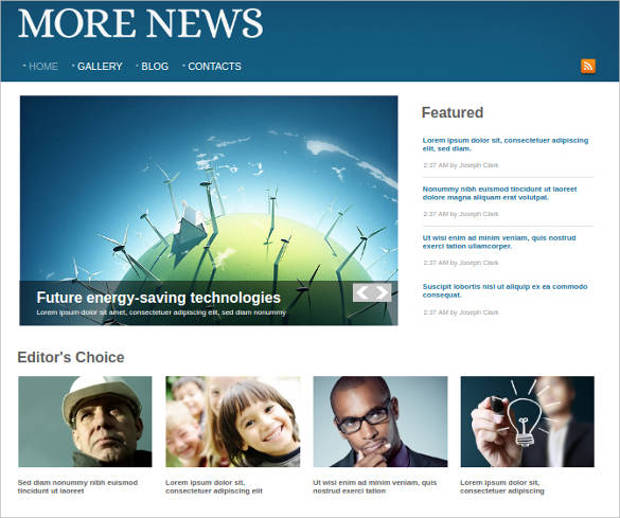Click the byline under 'Suscipit lobortis' link
The width and height of the screenshot is (620, 518).
click(x=461, y=312)
